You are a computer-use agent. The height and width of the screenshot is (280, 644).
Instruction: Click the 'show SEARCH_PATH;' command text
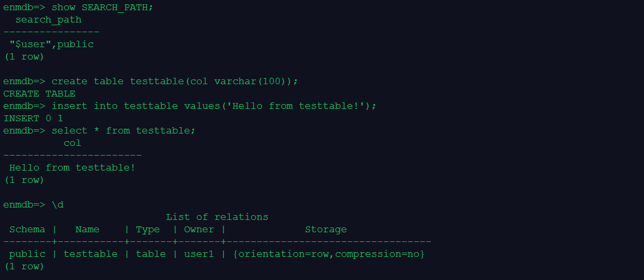click(x=102, y=8)
